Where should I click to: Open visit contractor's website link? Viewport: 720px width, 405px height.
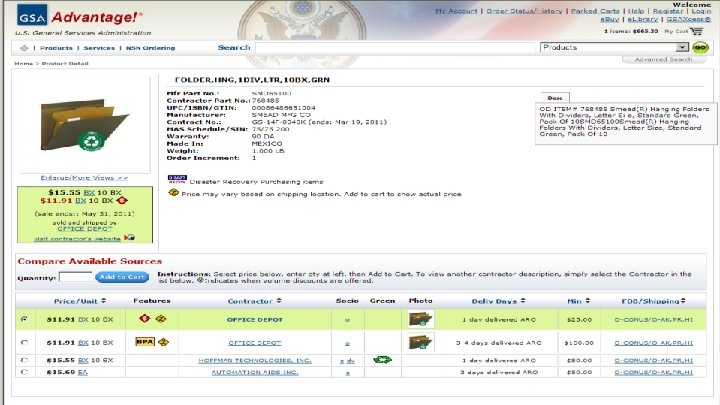click(77, 238)
